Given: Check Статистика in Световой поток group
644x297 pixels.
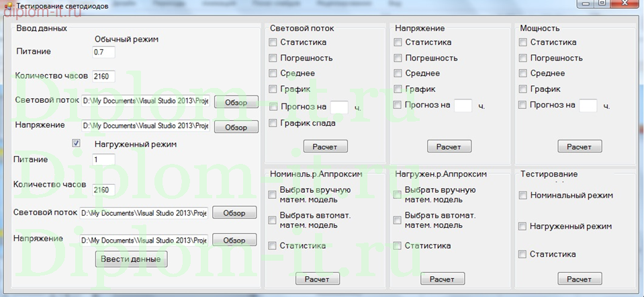Looking at the screenshot, I should coord(273,42).
